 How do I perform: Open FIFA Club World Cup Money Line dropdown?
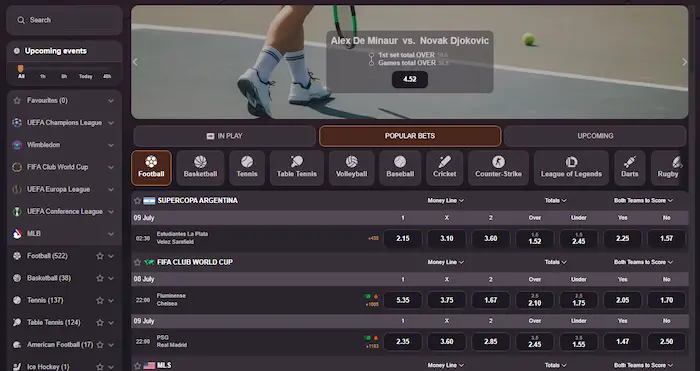[446, 263]
